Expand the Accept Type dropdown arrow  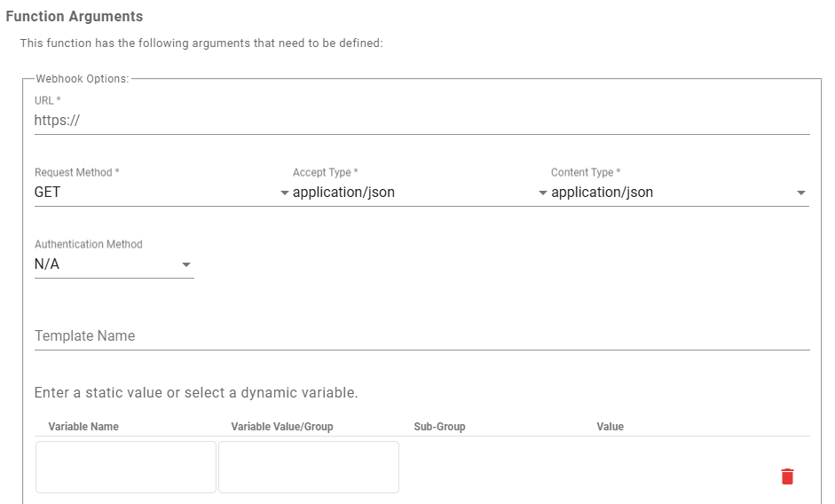pyautogui.click(x=543, y=193)
